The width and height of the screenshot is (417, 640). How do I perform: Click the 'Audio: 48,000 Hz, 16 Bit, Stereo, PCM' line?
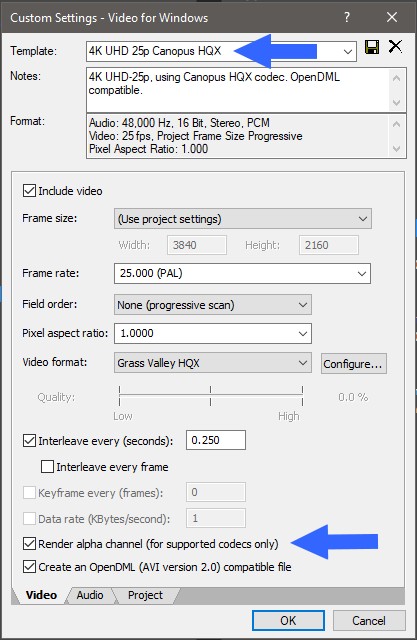(x=179, y=123)
